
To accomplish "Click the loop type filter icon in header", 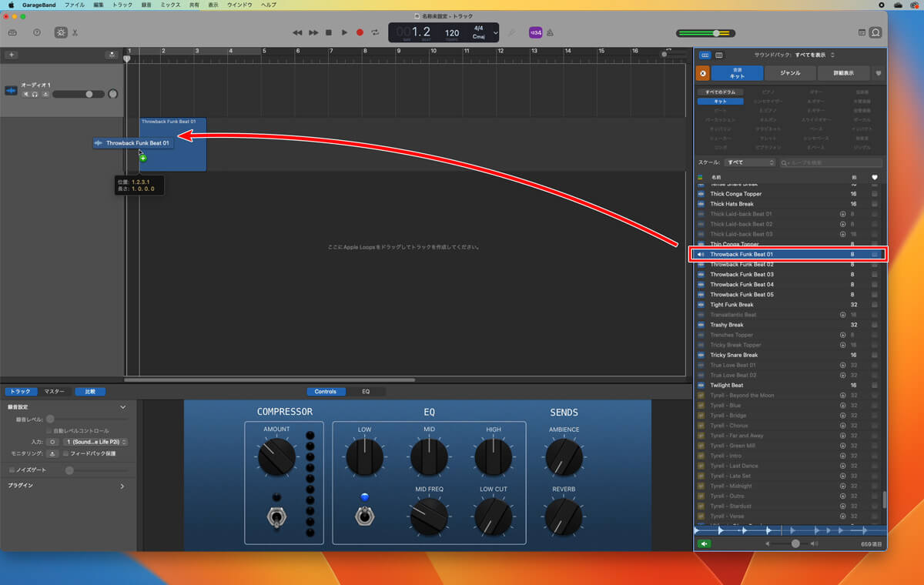I will pos(700,177).
